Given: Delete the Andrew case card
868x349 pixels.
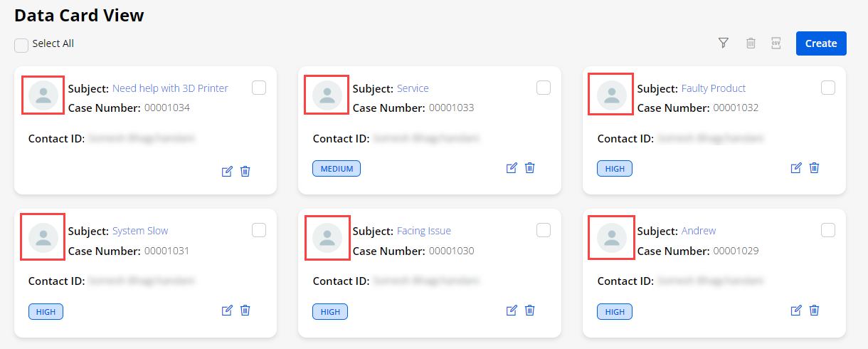Looking at the screenshot, I should click(815, 311).
